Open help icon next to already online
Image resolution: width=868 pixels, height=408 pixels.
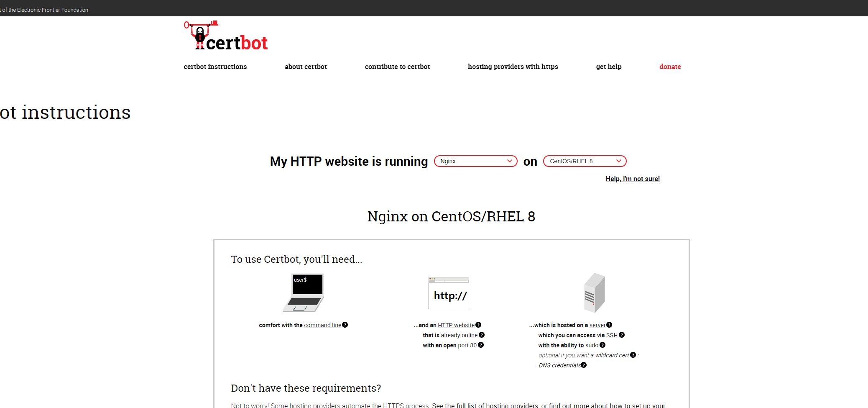coord(482,335)
